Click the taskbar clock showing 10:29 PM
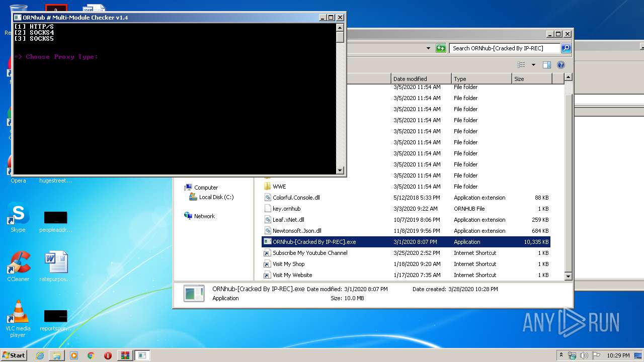The image size is (644, 362). (x=618, y=355)
